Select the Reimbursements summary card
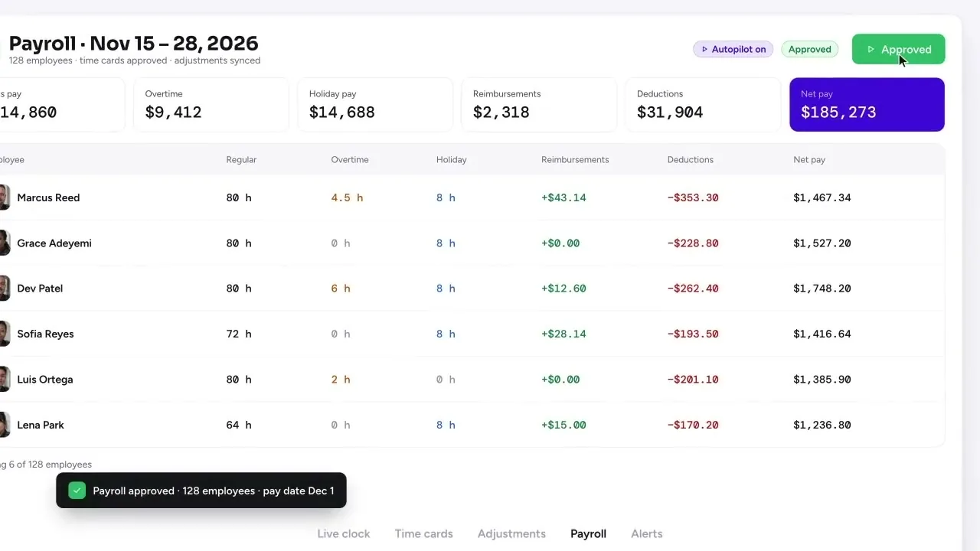This screenshot has width=980, height=551. [x=539, y=104]
